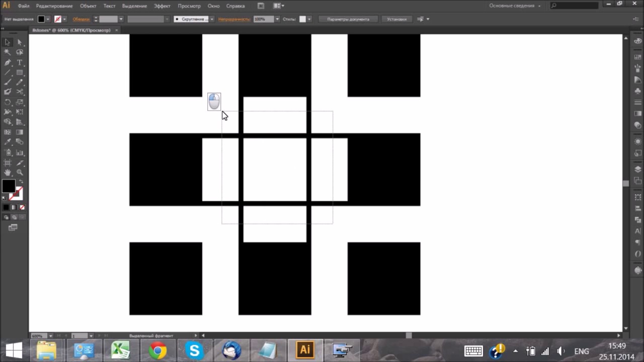Select the Blend tool

[20, 142]
